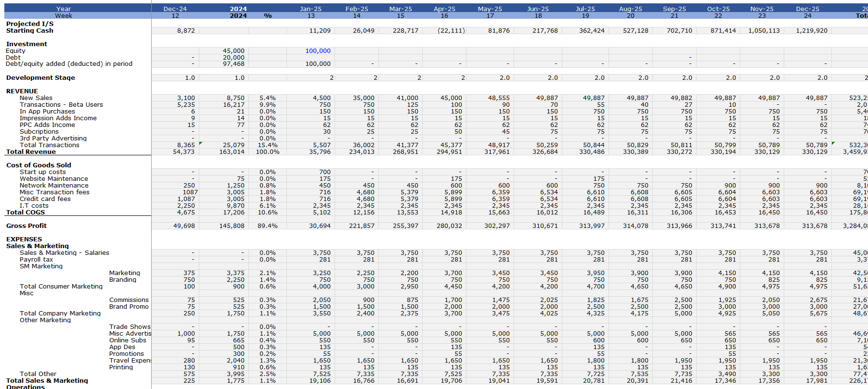Click the Total COGS label
Image resolution: width=868 pixels, height=389 pixels.
pyautogui.click(x=26, y=212)
